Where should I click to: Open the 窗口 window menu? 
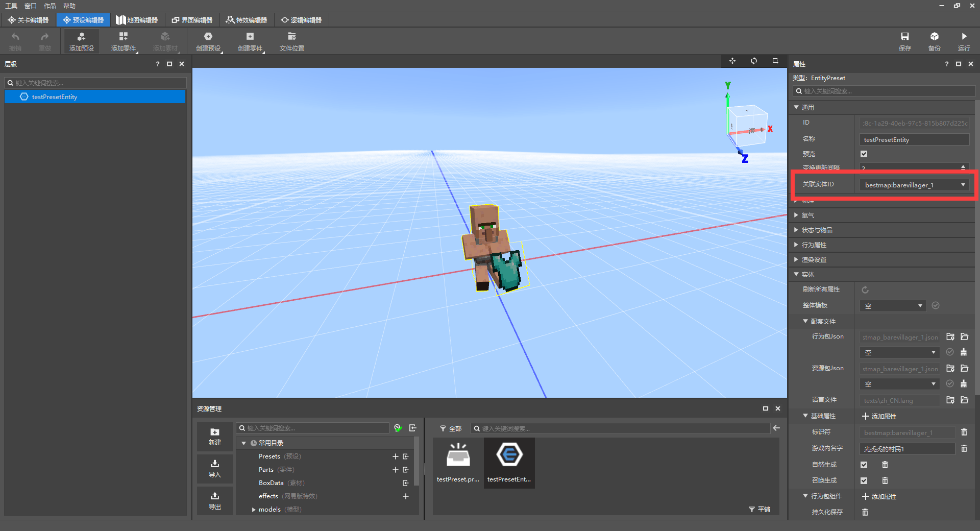tap(31, 6)
